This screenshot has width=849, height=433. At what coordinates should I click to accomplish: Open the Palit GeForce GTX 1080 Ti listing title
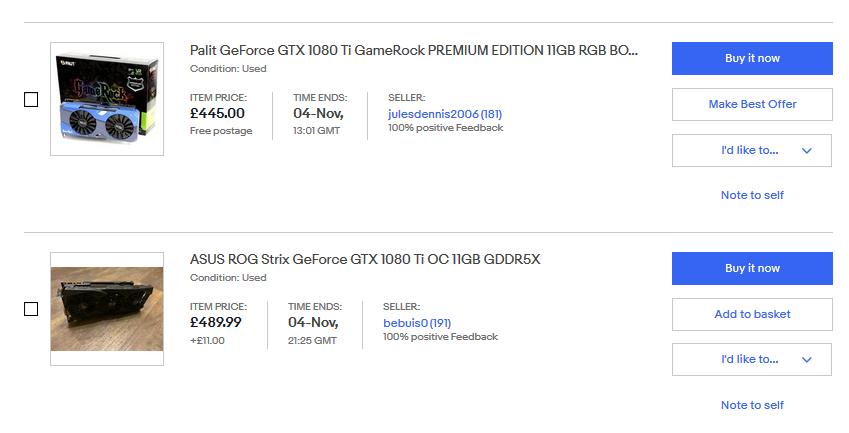pos(414,50)
